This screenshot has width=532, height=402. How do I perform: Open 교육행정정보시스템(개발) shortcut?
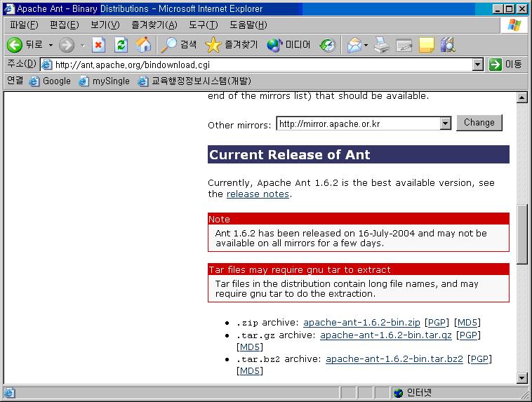(194, 81)
